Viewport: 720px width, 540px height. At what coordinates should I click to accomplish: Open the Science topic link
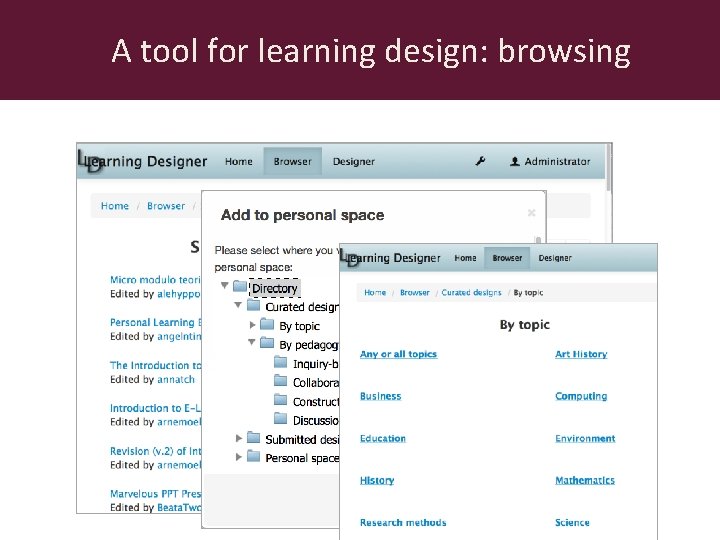572,523
